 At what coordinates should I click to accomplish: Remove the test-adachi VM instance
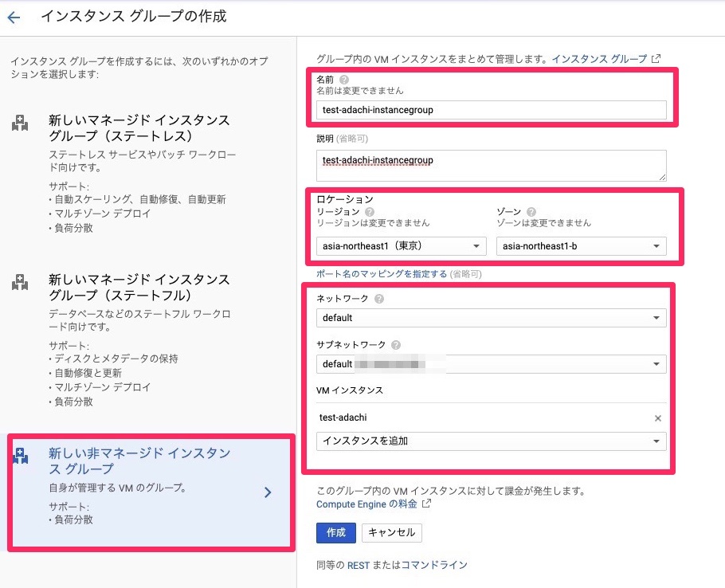[658, 417]
